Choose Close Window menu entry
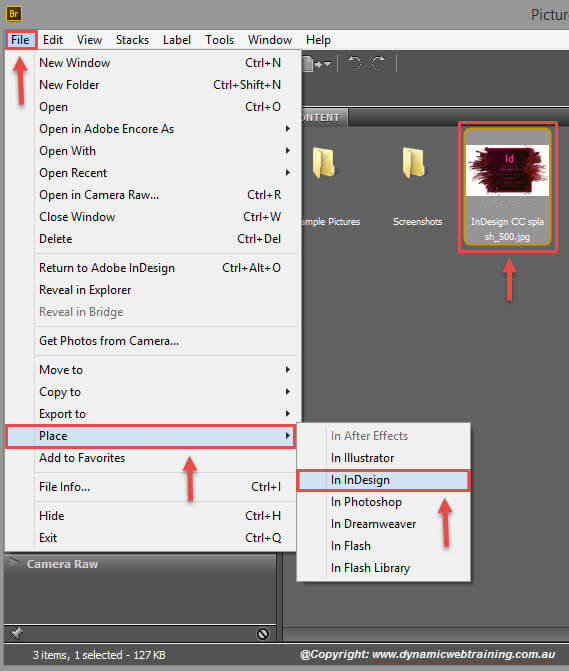The width and height of the screenshot is (569, 671). point(151,217)
